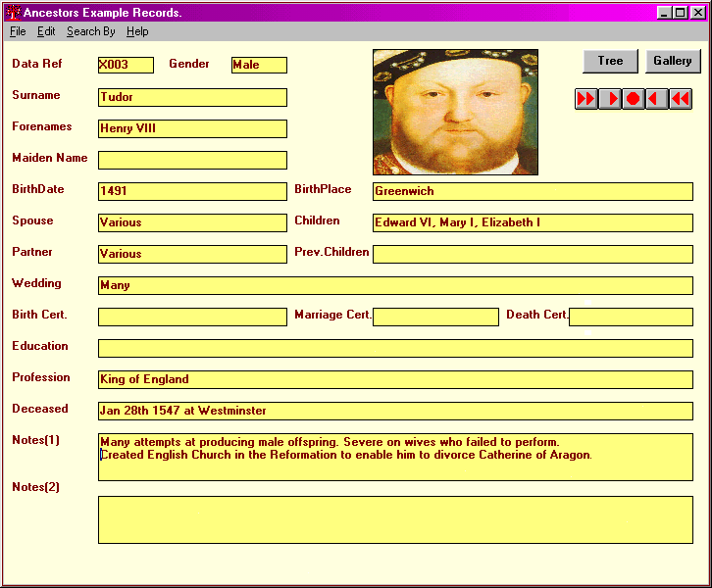Click the single left arrow record button
Viewport: 712px width, 588px height.
(657, 99)
